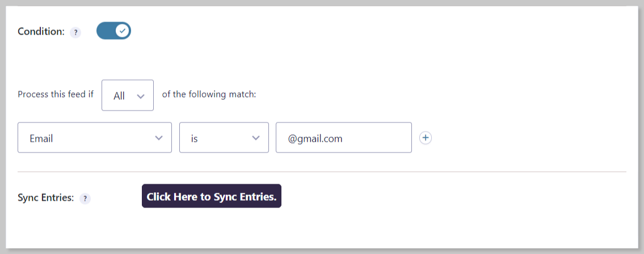The height and width of the screenshot is (254, 644).
Task: Click the "of the following match:" text
Action: pos(209,94)
